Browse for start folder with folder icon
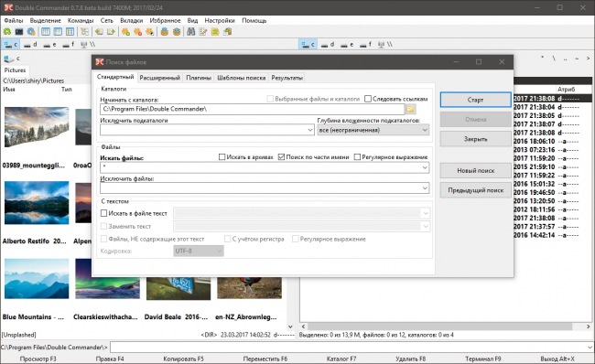Viewport: 595px width, 364px height. click(x=410, y=109)
